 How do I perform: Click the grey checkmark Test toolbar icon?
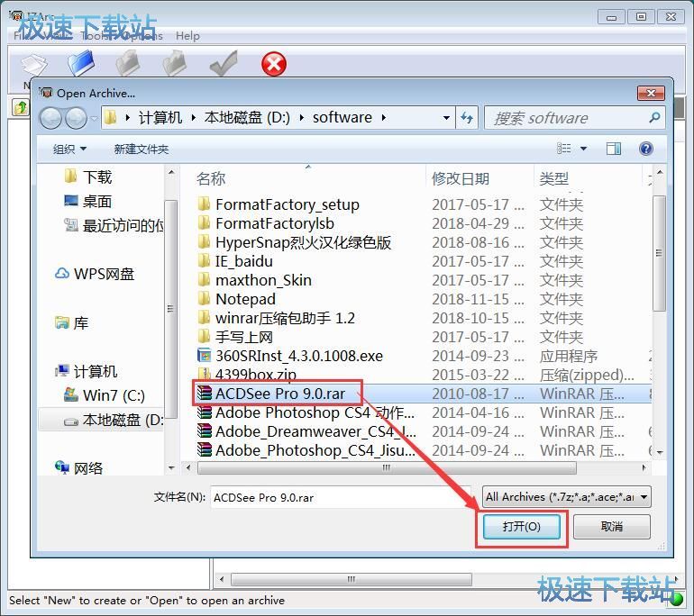pos(224,63)
